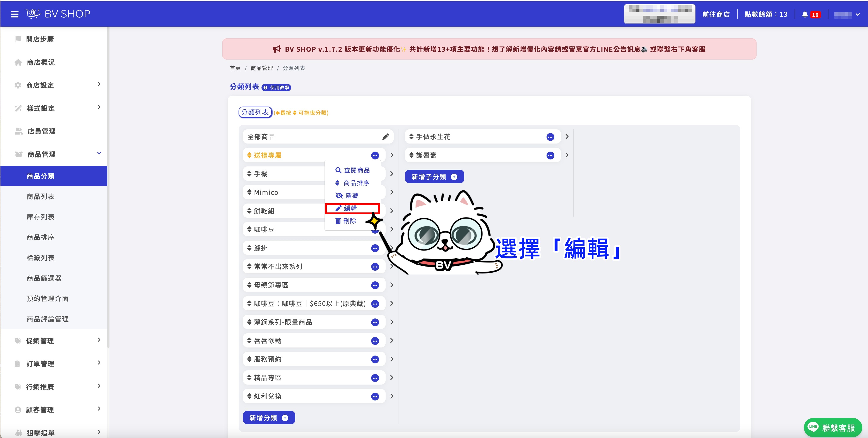Open more options for 唇唇欲動
The image size is (868, 438).
coord(375,341)
